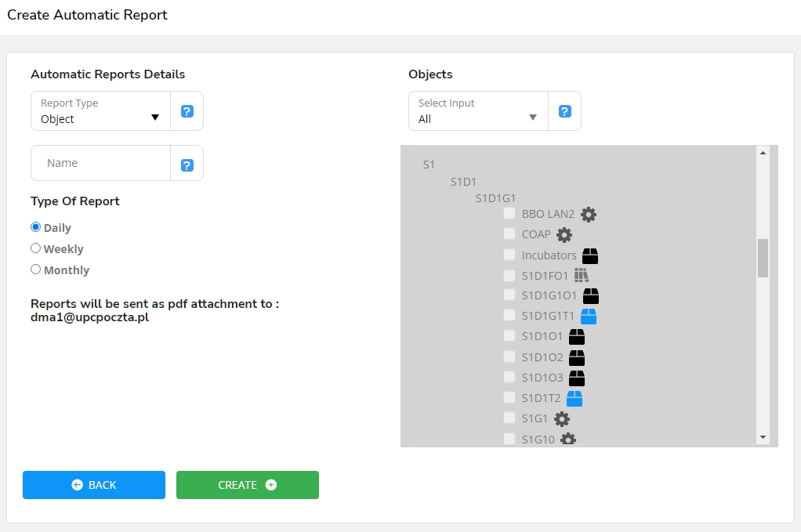Select the Weekly report radio button
Screen dimensions: 801x532
tap(35, 248)
